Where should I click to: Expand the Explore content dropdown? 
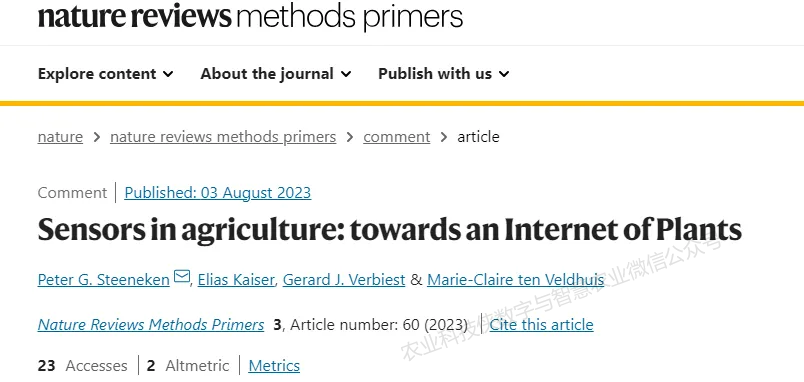(x=106, y=74)
